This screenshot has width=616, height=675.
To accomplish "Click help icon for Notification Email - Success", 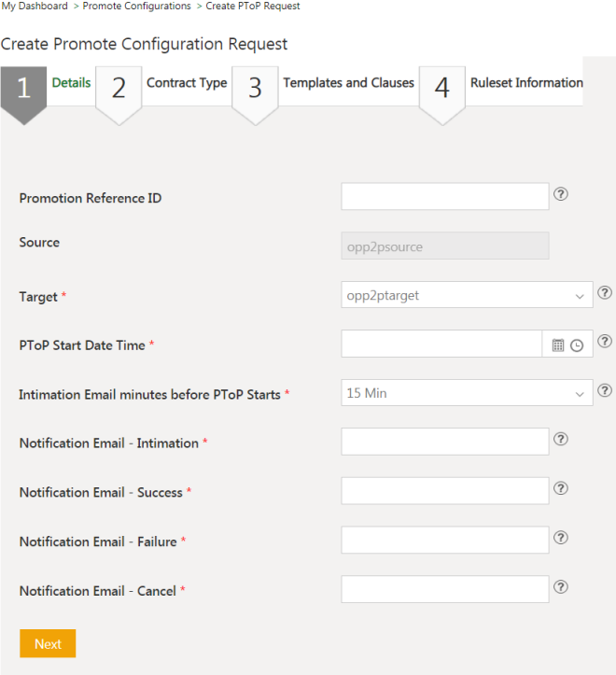I will click(x=561, y=488).
